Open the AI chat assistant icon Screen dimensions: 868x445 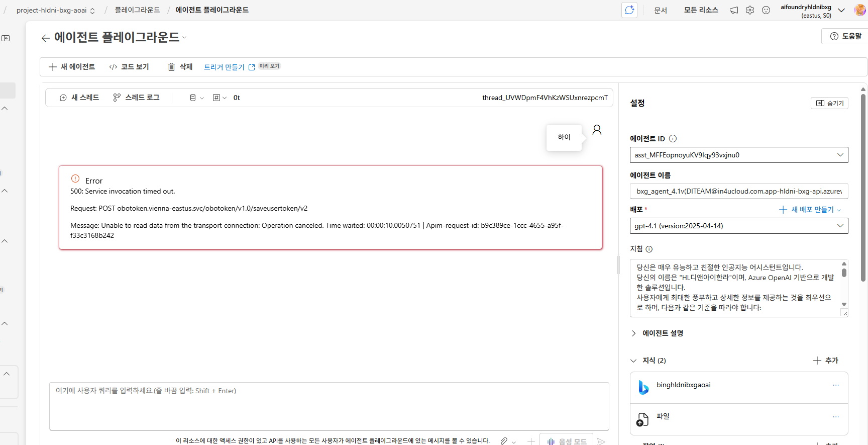pyautogui.click(x=629, y=10)
